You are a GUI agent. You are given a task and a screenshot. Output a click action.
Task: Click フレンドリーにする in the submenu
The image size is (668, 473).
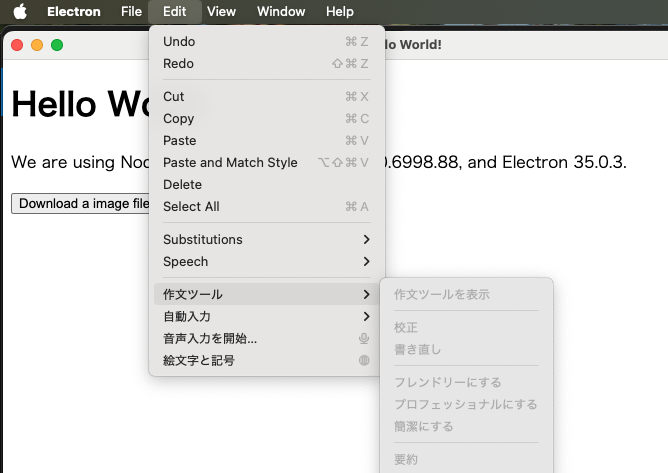pyautogui.click(x=466, y=382)
